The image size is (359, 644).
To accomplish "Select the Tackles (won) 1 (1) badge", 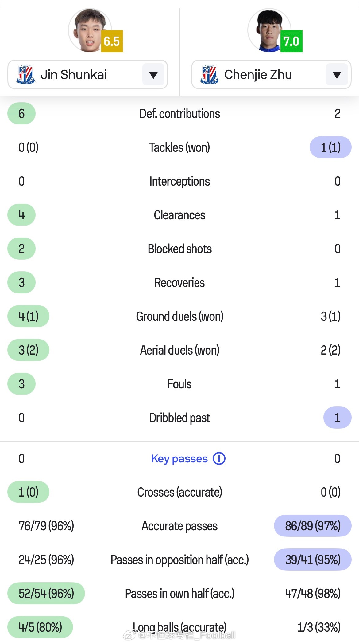I will 330,147.
